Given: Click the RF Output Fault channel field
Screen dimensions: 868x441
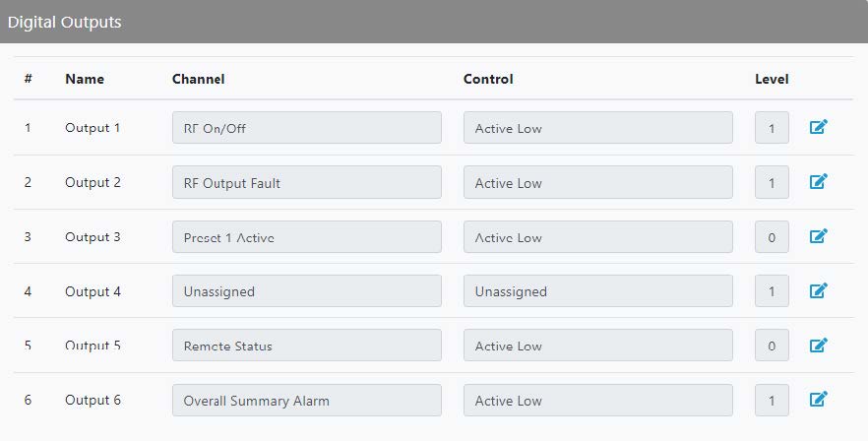Looking at the screenshot, I should [306, 182].
